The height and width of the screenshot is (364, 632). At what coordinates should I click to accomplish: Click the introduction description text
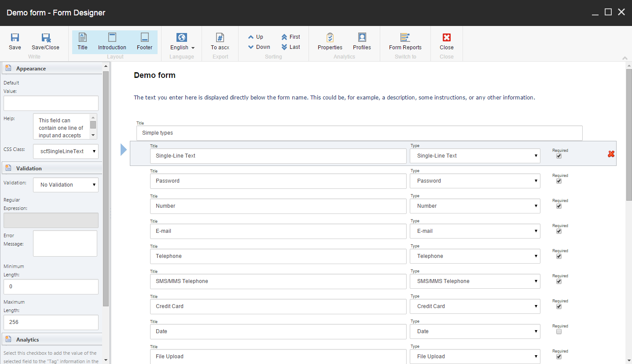point(334,98)
